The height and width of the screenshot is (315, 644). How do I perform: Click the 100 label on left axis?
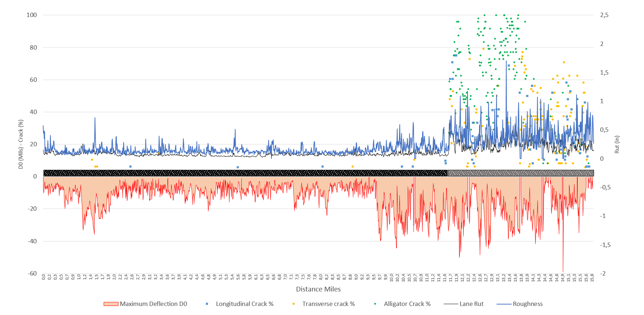[32, 15]
